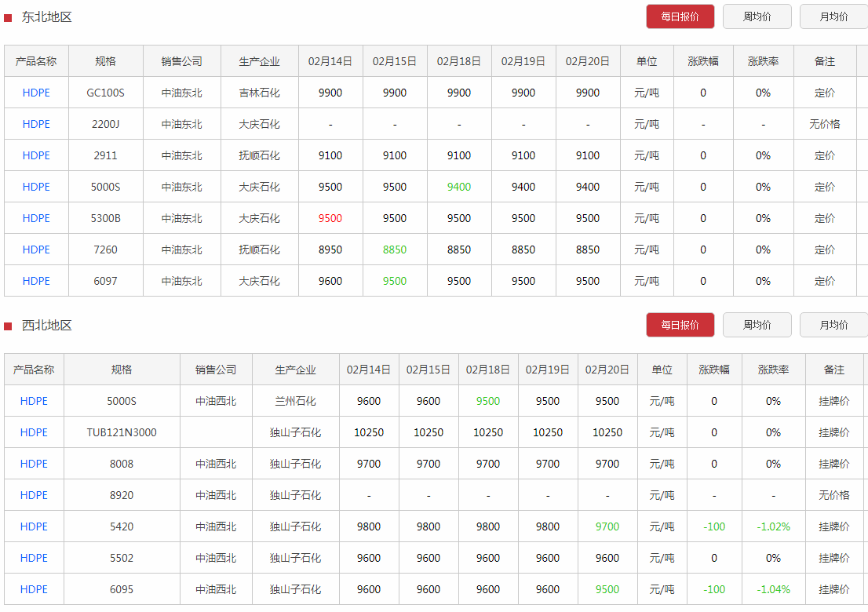Open HDPE link in 5420 row
Image resolution: width=868 pixels, height=612 pixels.
pos(34,526)
